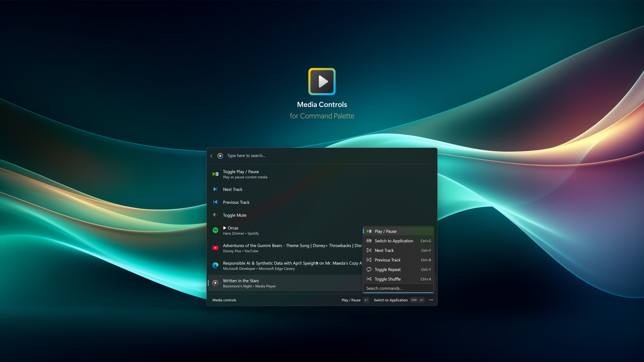Click the YouTube icon for Gummi Bears
Image resolution: width=644 pixels, height=362 pixels.
click(x=215, y=248)
